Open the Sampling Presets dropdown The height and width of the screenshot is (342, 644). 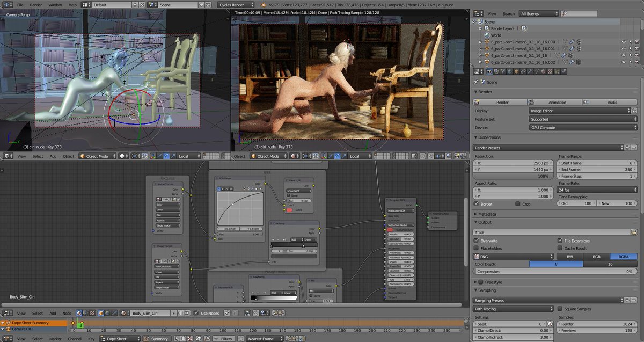coord(548,301)
